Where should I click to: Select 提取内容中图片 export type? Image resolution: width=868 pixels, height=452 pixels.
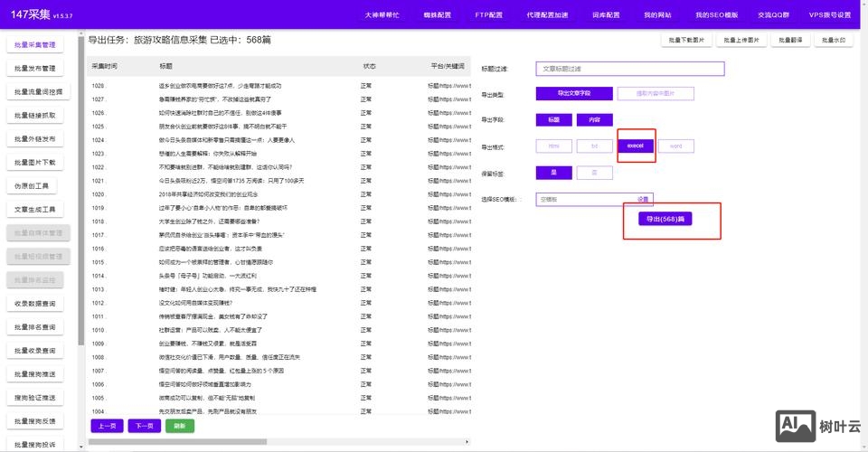pos(655,93)
